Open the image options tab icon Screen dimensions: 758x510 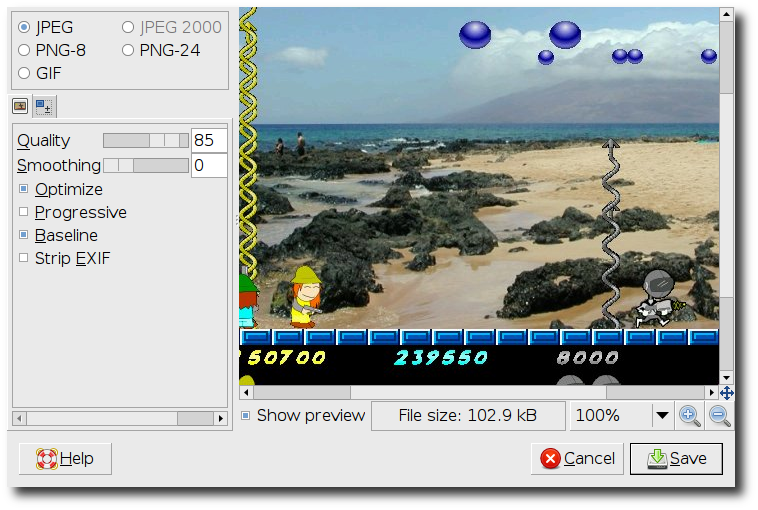[x=20, y=106]
